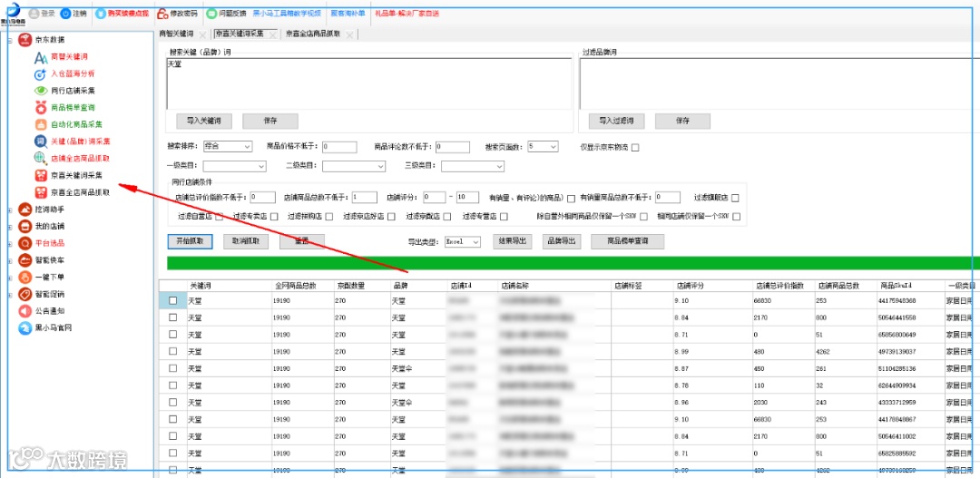
Task: Click the 导入过滤词 button
Action: coord(615,121)
